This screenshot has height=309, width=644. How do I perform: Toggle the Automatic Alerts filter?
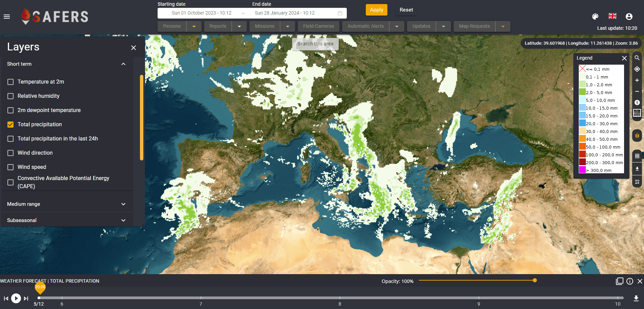365,26
